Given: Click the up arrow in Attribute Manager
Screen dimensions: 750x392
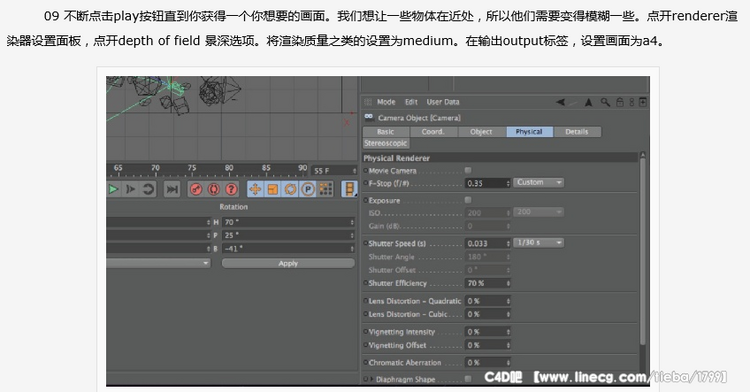Looking at the screenshot, I should [x=589, y=102].
